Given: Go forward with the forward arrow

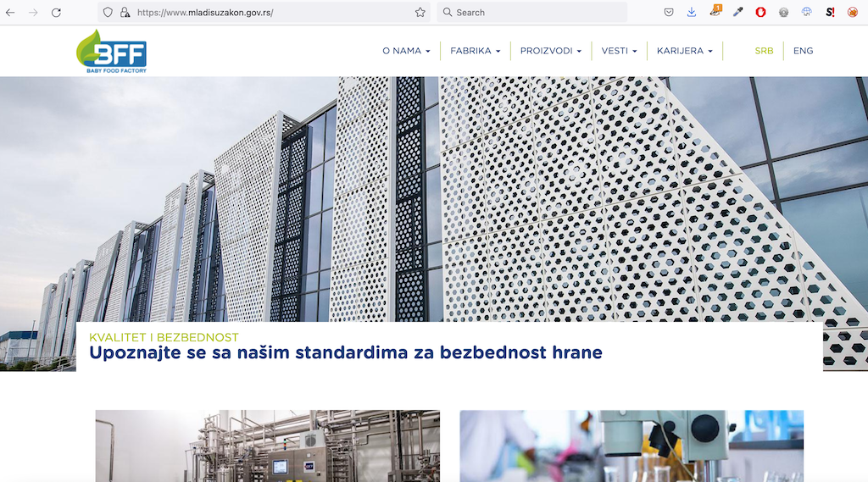Looking at the screenshot, I should (x=33, y=12).
